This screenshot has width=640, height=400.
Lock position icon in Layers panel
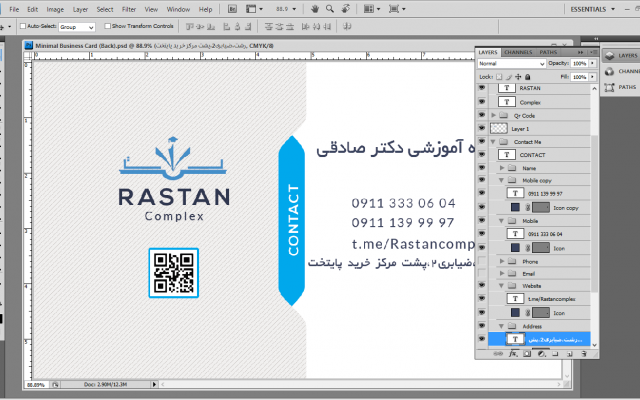pos(518,77)
